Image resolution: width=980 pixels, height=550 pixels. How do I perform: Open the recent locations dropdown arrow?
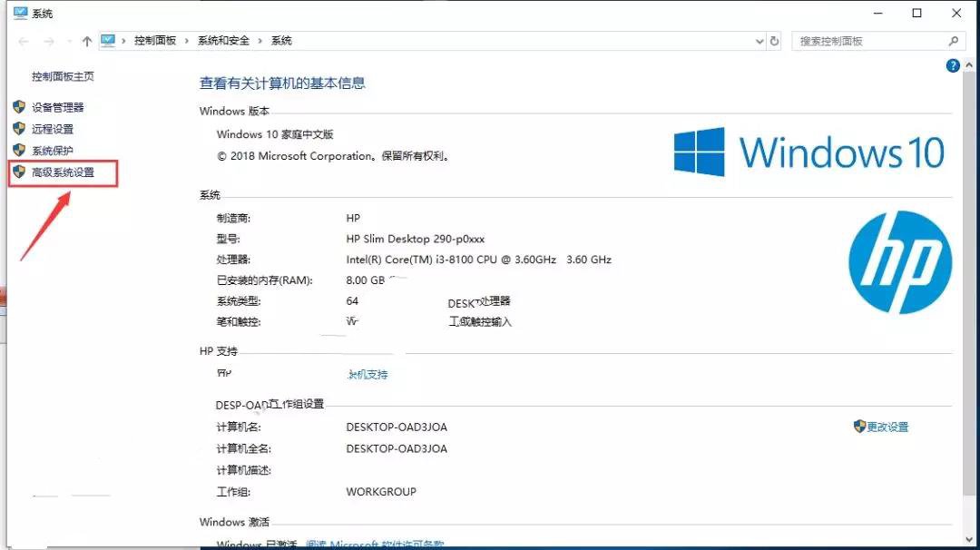[x=68, y=42]
